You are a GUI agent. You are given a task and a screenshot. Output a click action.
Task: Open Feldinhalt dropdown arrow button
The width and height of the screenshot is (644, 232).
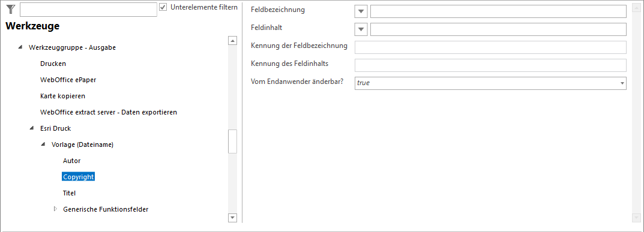coord(361,29)
